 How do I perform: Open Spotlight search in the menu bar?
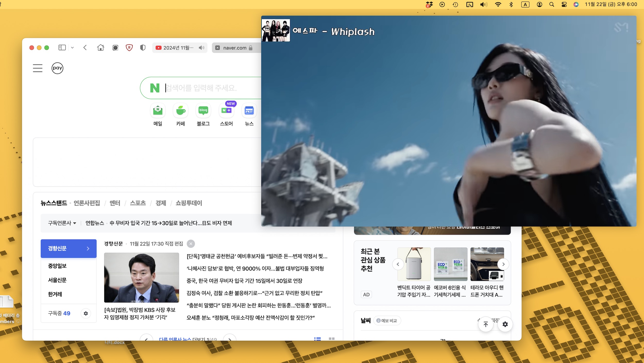pyautogui.click(x=552, y=4)
